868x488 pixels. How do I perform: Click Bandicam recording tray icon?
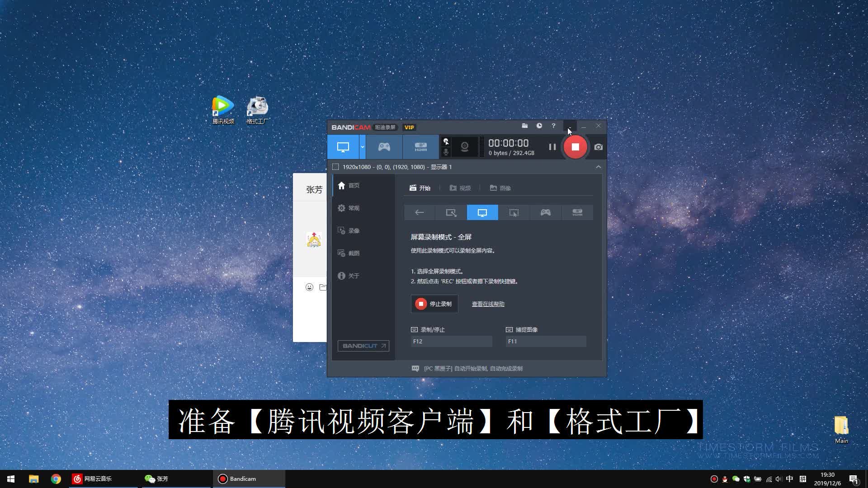[x=714, y=479]
